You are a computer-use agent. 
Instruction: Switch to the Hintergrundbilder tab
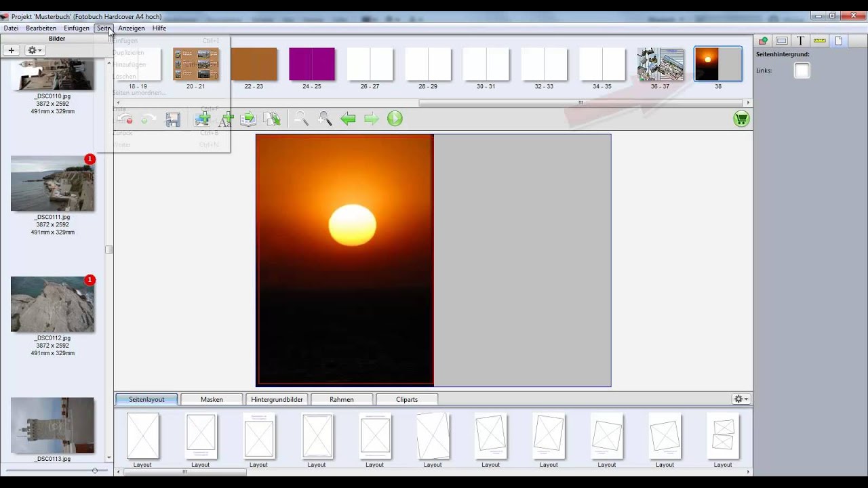click(277, 399)
